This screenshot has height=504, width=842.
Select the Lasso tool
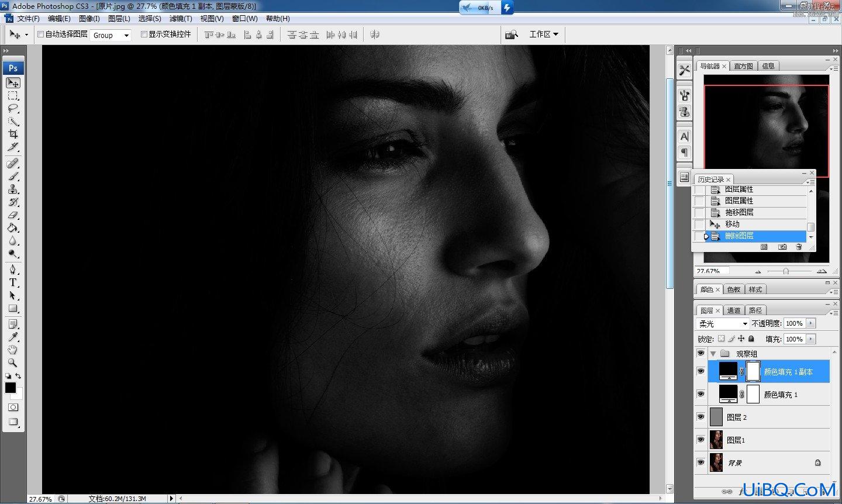[13, 109]
